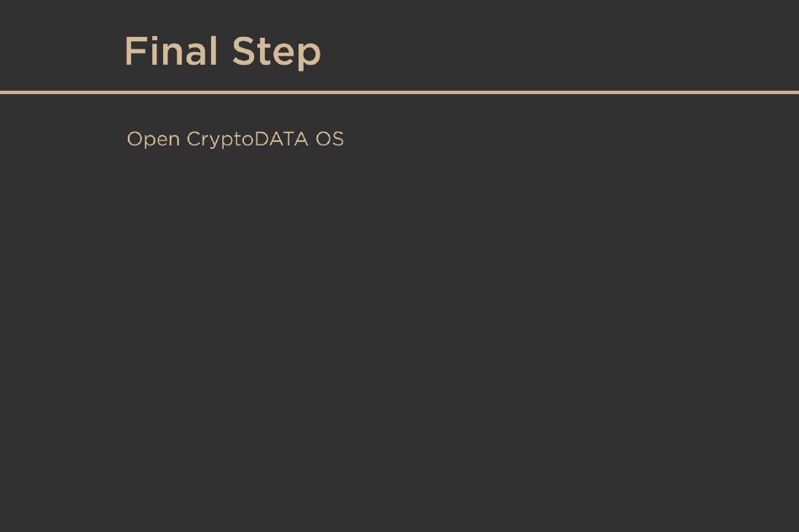Click the letter 'n' ending Open
This screenshot has height=532, width=799.
coord(174,141)
